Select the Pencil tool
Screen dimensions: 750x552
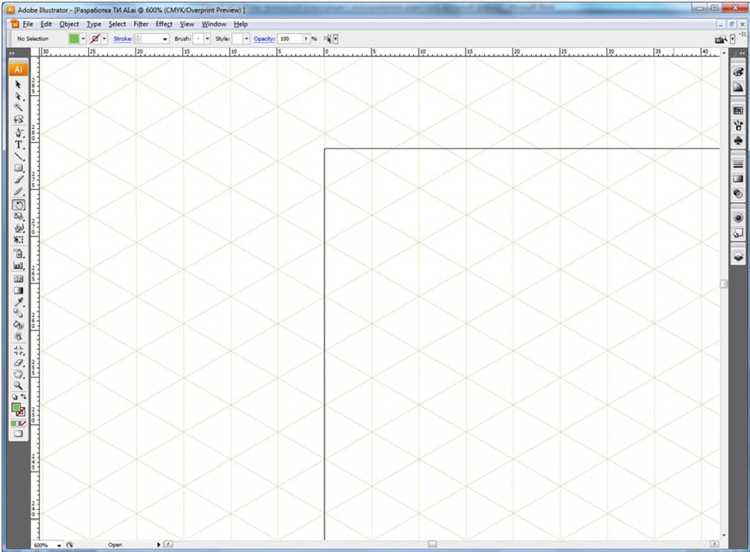(x=18, y=192)
